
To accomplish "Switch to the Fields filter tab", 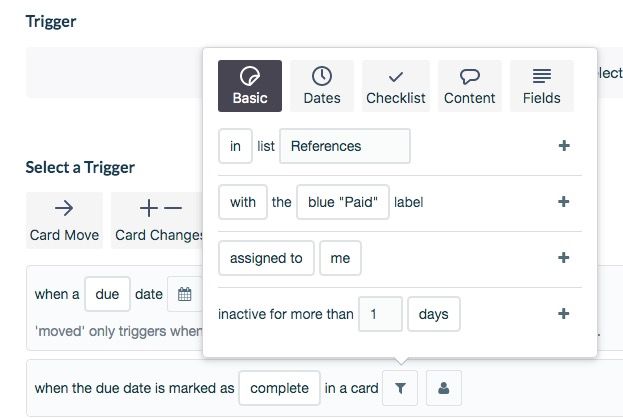I will coord(542,86).
